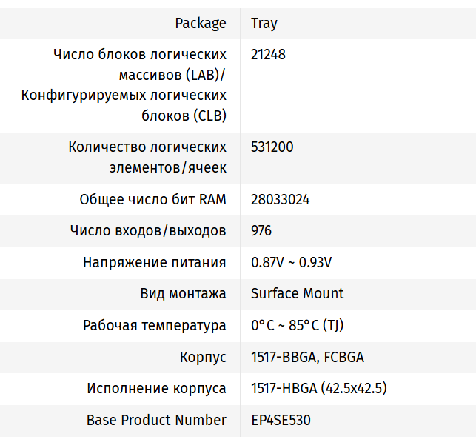This screenshot has width=476, height=448.
Task: Click the "Число входов/выходов" label
Action: [148, 230]
